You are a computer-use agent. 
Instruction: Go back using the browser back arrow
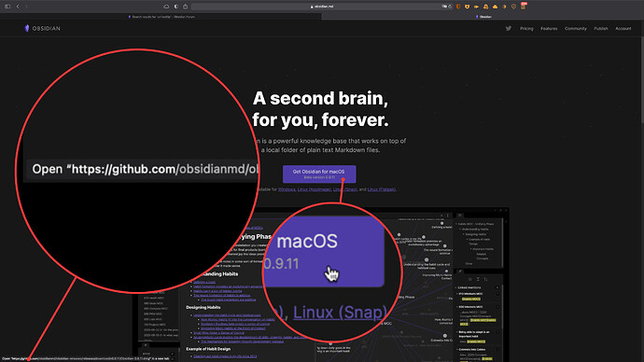(x=18, y=7)
